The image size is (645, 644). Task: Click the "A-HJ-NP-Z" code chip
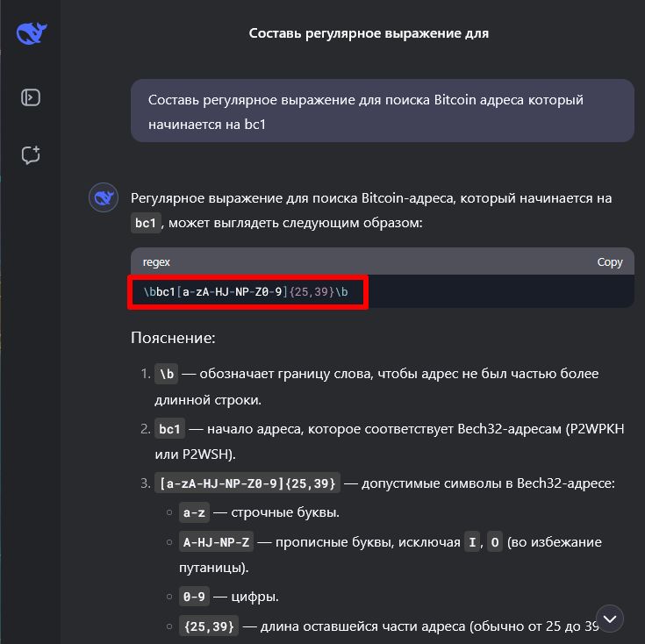click(x=217, y=542)
